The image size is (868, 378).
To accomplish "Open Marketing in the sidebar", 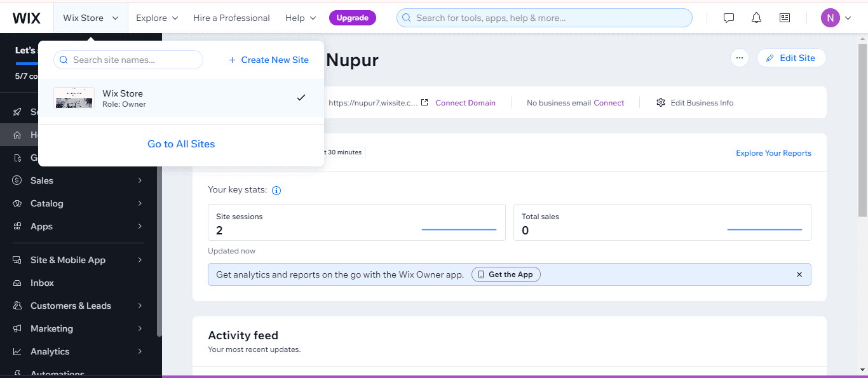I will point(51,328).
